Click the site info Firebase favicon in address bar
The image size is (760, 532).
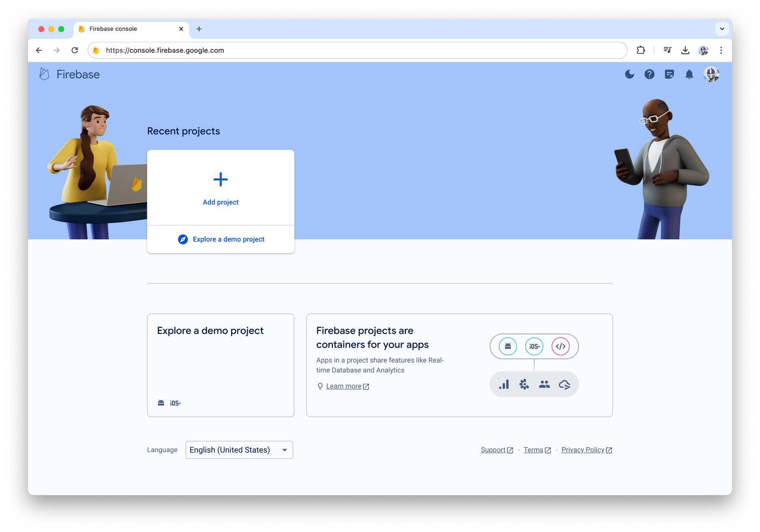tap(96, 50)
